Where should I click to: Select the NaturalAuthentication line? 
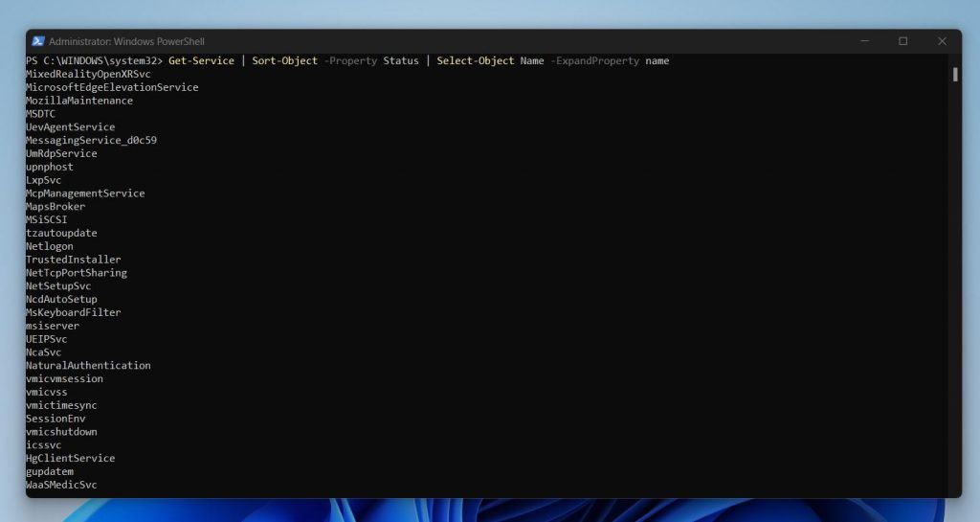click(x=88, y=365)
